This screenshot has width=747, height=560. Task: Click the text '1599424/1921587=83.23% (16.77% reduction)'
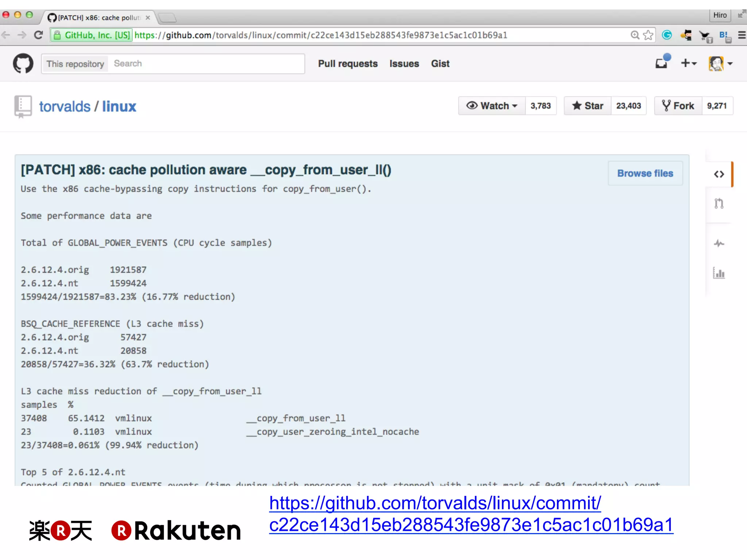128,297
